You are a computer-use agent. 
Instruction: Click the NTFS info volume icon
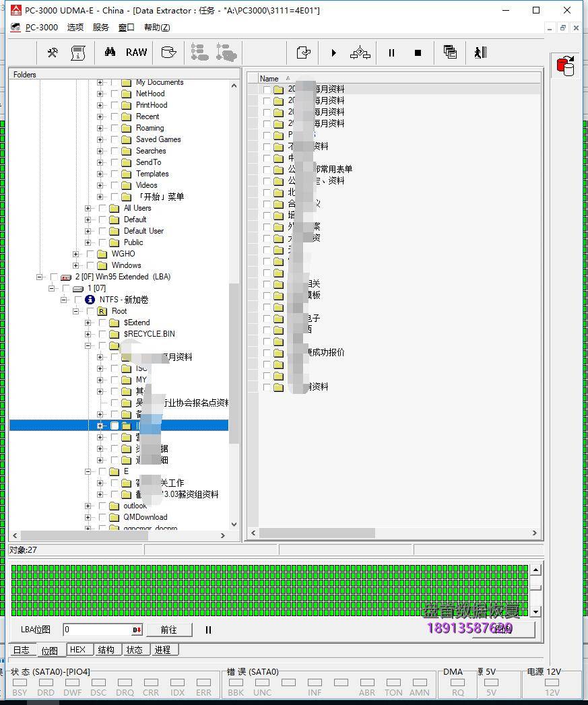coord(90,300)
